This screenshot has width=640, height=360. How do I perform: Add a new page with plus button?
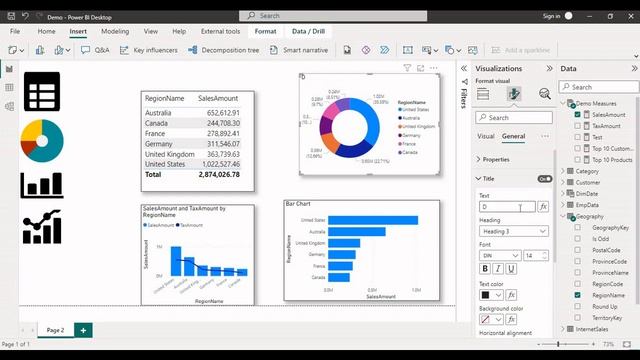tap(83, 330)
